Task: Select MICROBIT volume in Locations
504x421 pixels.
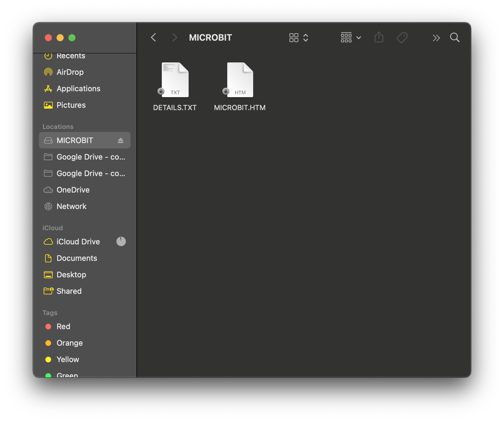Action: [x=85, y=140]
